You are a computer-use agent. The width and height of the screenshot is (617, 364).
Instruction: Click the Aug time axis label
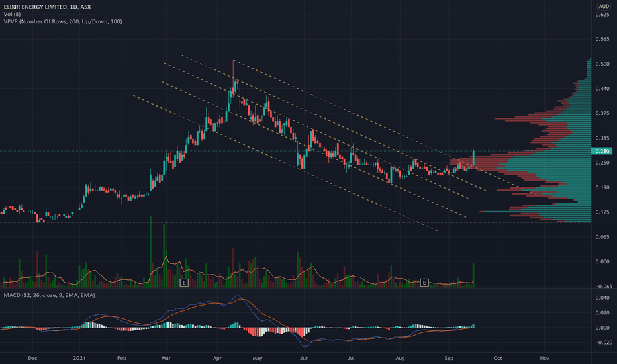(400, 358)
